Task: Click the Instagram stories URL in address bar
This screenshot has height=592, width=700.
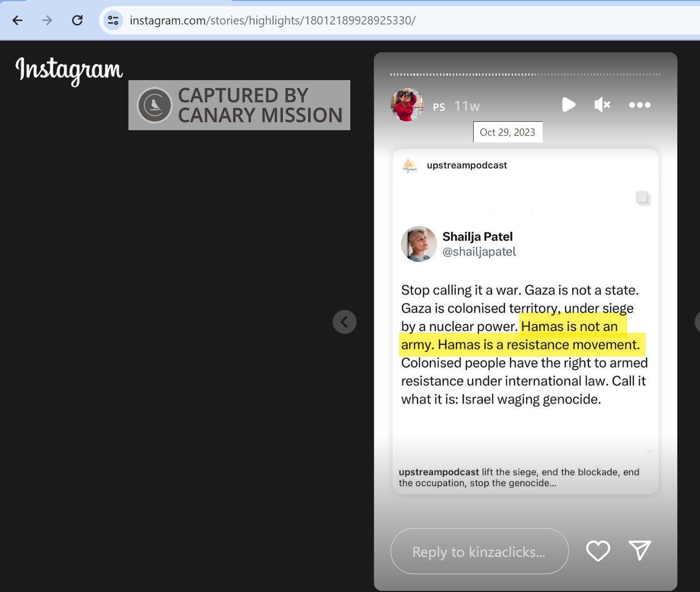Action: point(272,21)
